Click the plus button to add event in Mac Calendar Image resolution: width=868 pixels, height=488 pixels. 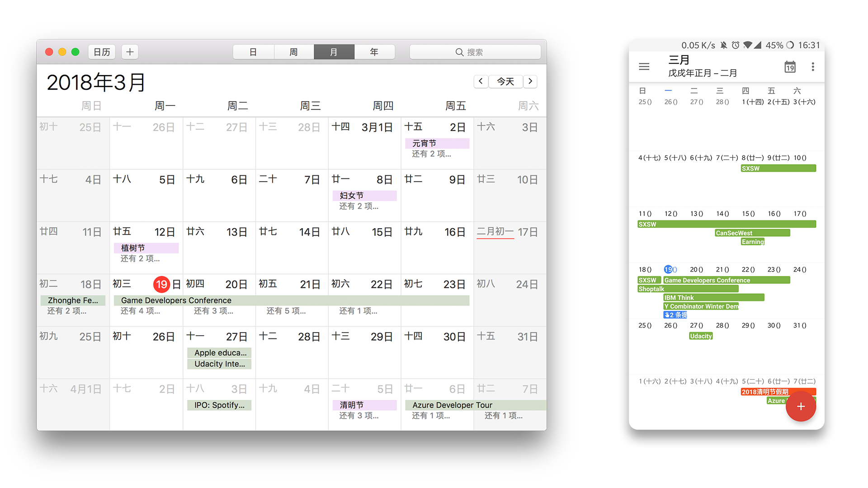130,52
